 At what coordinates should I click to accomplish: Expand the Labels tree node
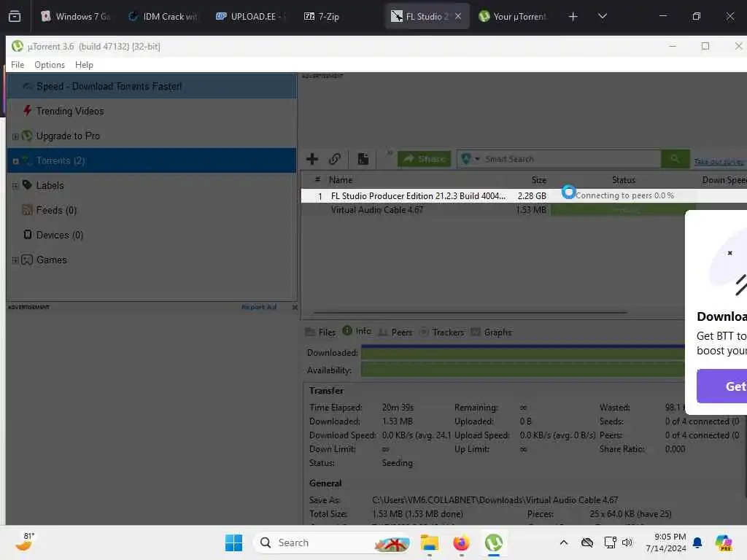tap(15, 186)
